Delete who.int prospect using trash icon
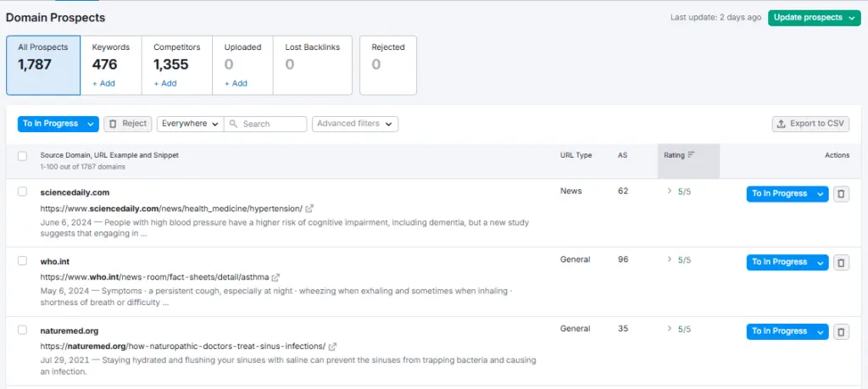The image size is (868, 389). click(841, 263)
